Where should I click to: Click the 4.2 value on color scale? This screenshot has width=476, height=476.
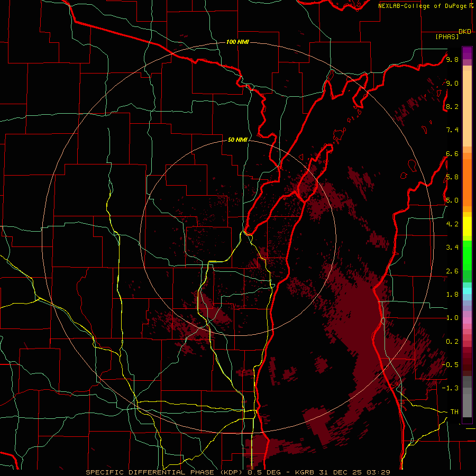point(452,224)
